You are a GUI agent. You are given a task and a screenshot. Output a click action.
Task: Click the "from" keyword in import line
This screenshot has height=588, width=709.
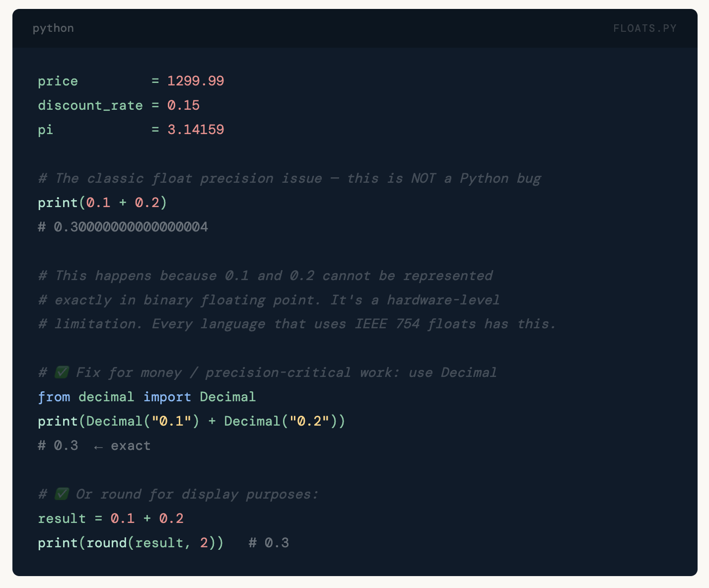(x=54, y=397)
